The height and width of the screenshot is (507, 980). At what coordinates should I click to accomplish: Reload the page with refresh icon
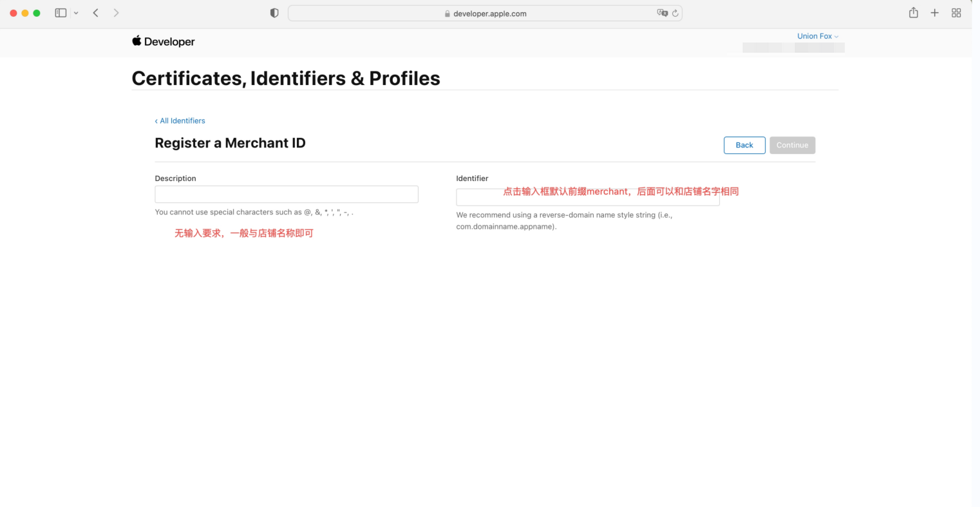click(x=675, y=13)
